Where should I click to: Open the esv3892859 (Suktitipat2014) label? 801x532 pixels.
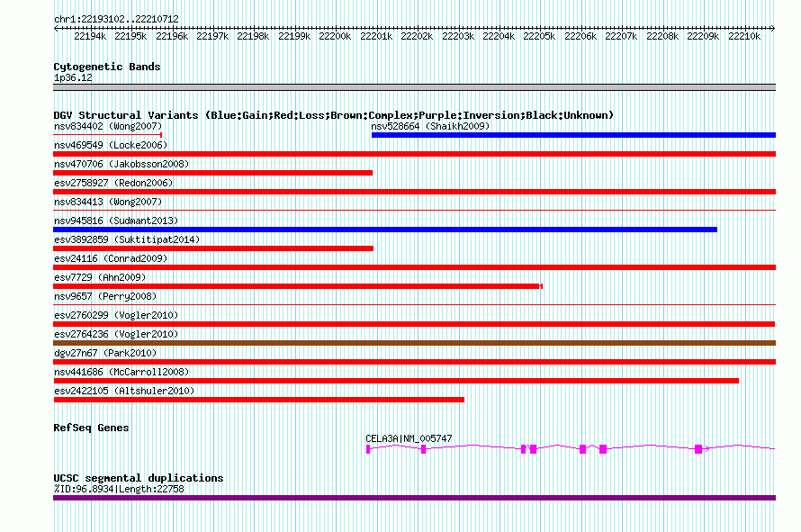(127, 239)
